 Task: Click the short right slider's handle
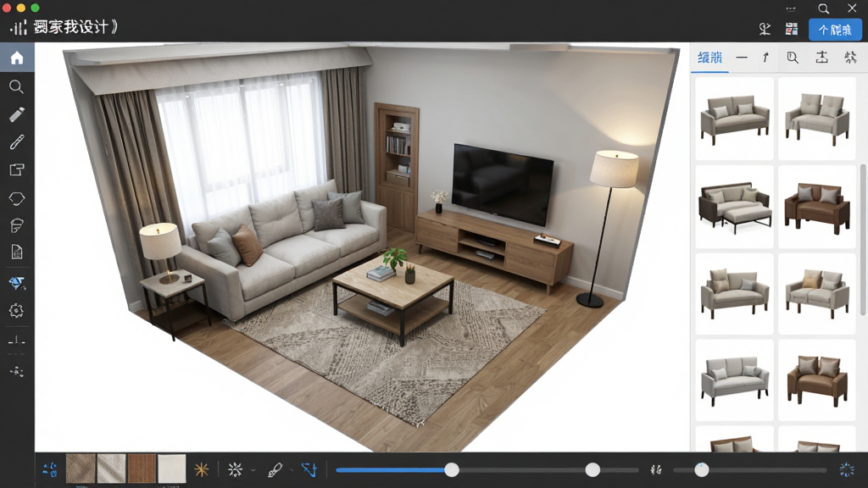(701, 469)
